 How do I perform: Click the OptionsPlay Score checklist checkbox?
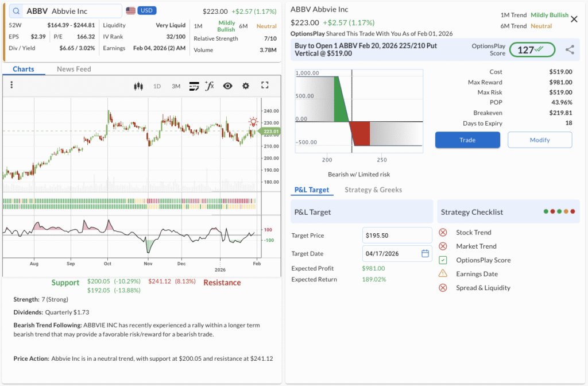443,260
